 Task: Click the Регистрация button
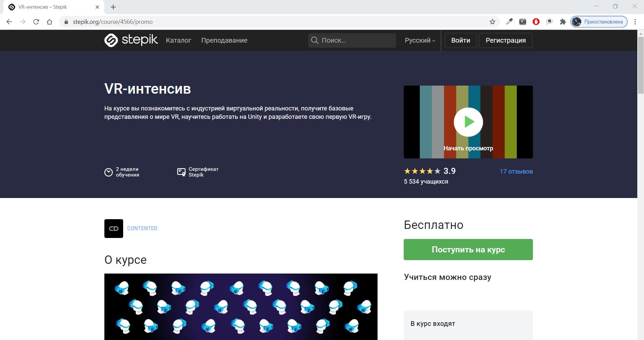tap(505, 40)
